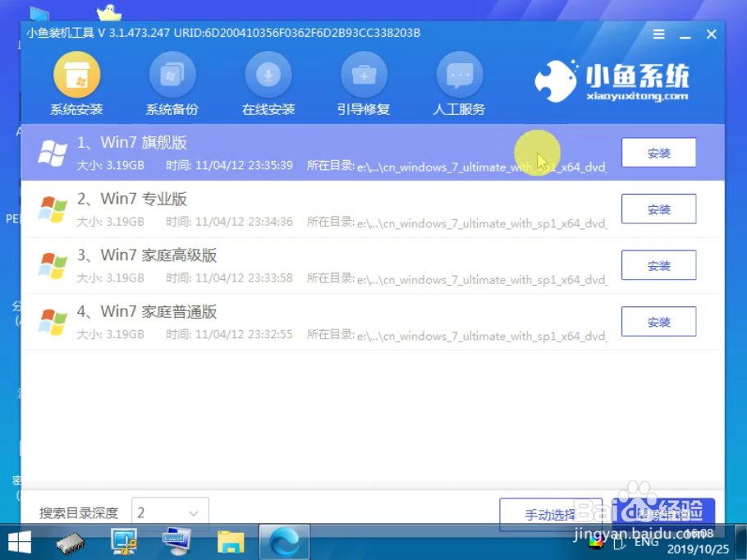
Task: Install Win7 家庭高级版 with 安装 button
Action: click(659, 265)
